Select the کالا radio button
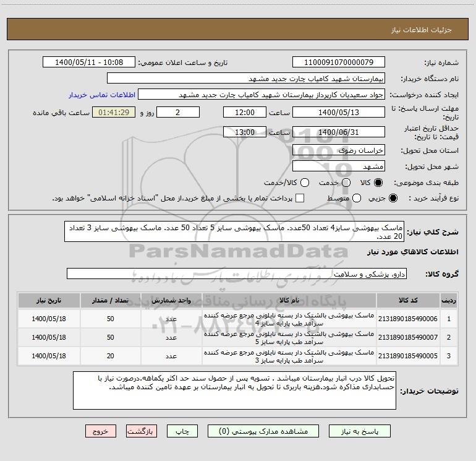The image size is (476, 461). [378, 183]
